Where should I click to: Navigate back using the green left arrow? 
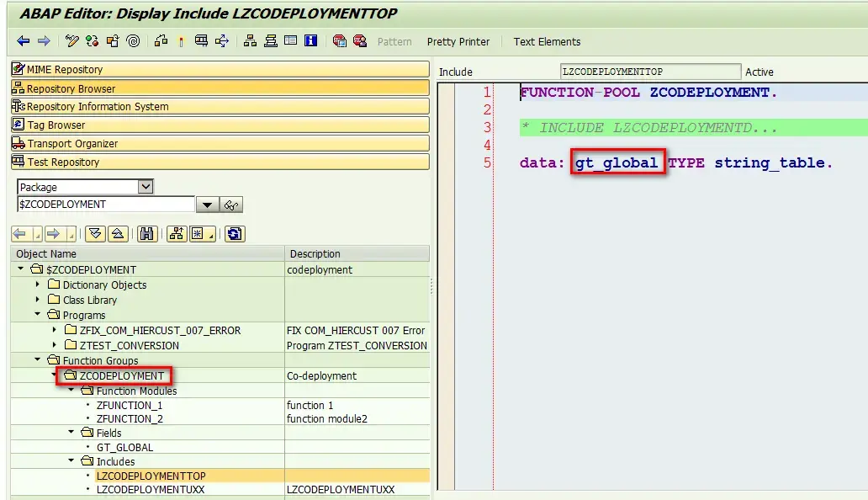click(x=23, y=40)
